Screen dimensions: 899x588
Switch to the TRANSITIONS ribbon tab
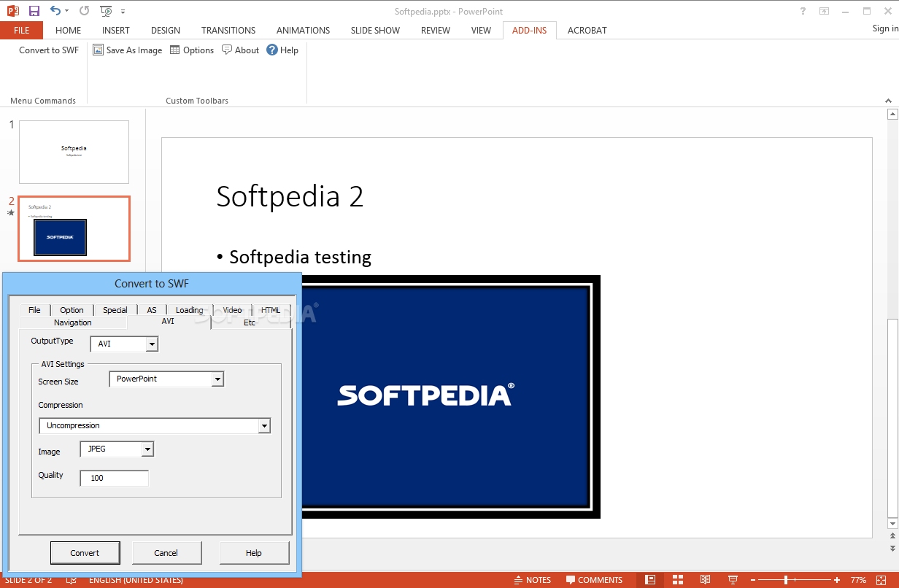[228, 31]
